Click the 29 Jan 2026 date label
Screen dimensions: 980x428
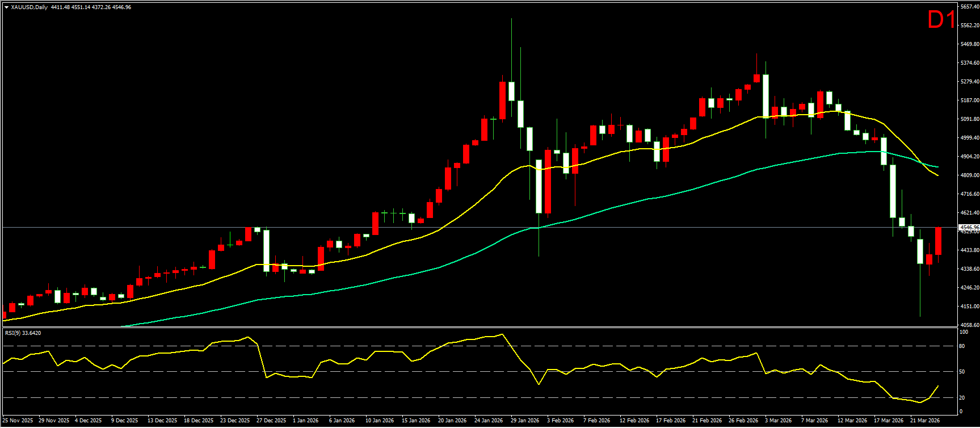[524, 421]
